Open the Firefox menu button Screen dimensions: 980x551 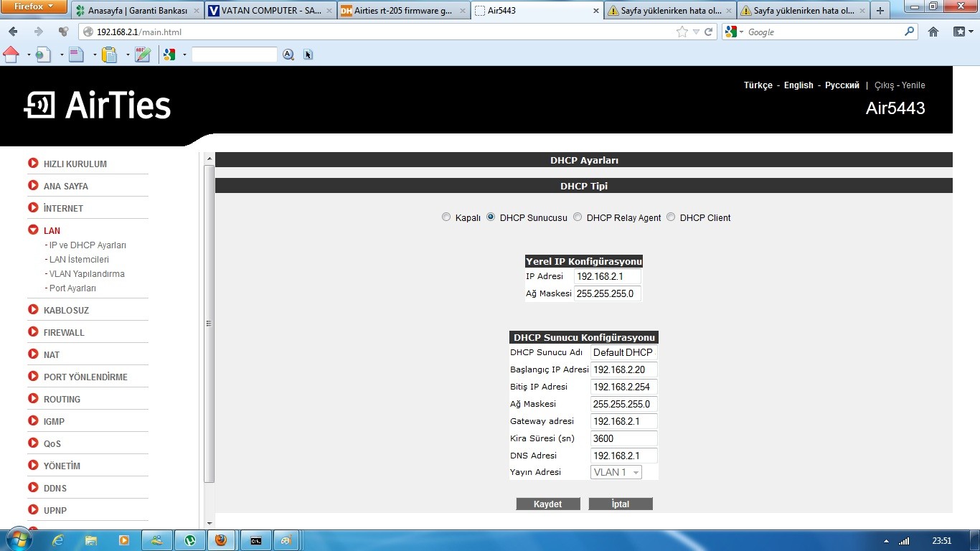click(x=34, y=6)
